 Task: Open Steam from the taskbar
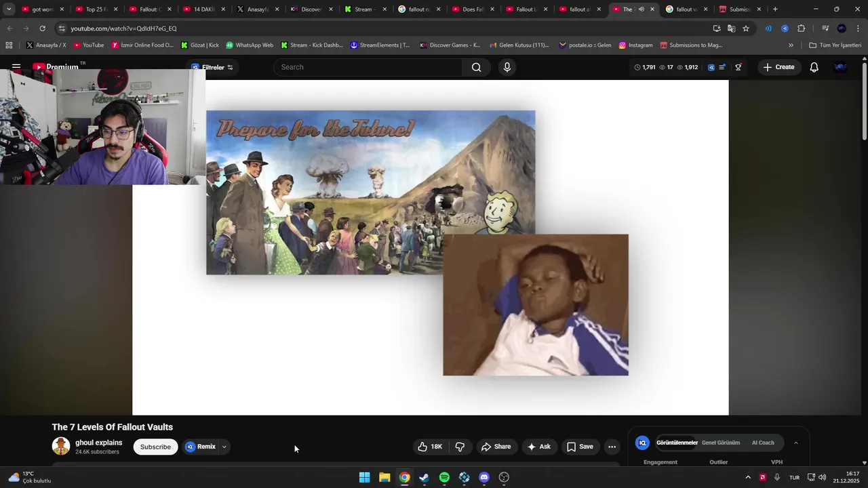tap(425, 477)
